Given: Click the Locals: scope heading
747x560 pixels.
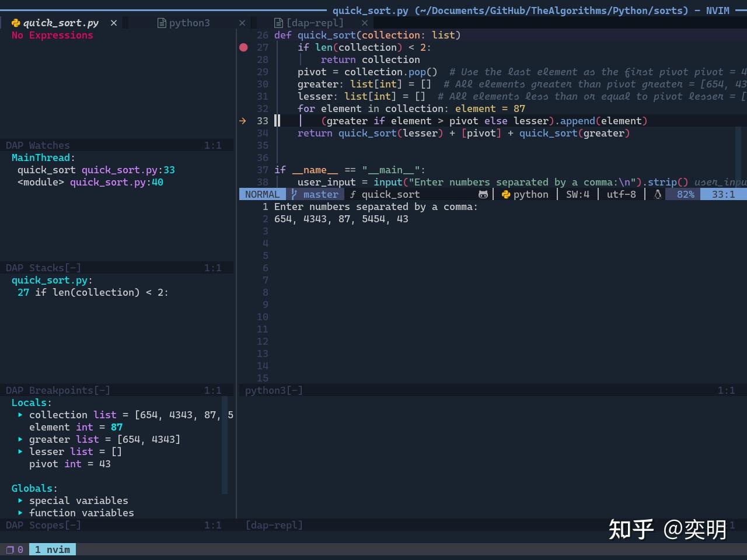Looking at the screenshot, I should tap(32, 402).
